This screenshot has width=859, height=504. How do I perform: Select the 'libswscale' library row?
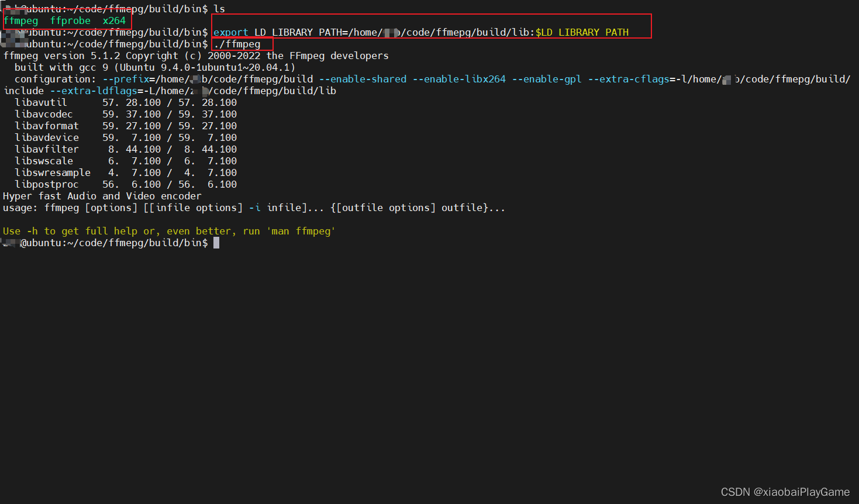pos(126,161)
